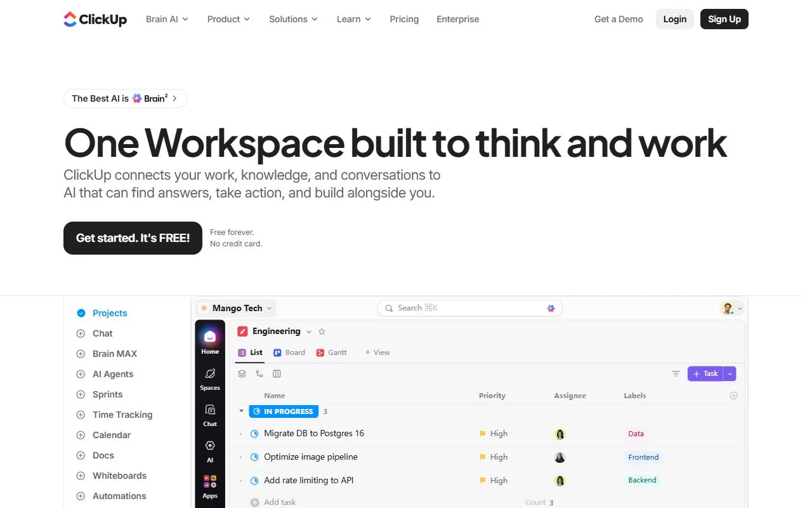
Task: Open the Chat icon in the dark sidebar
Action: pyautogui.click(x=210, y=415)
